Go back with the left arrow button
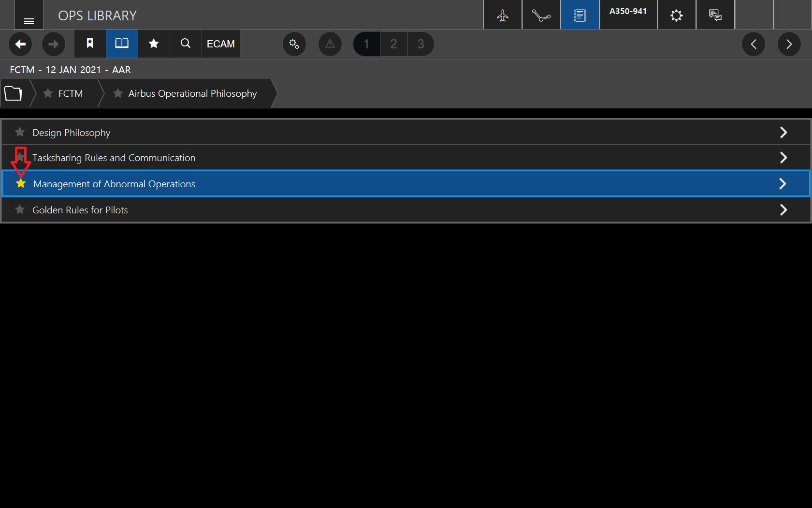Screen dimensions: 812x508 [20, 44]
